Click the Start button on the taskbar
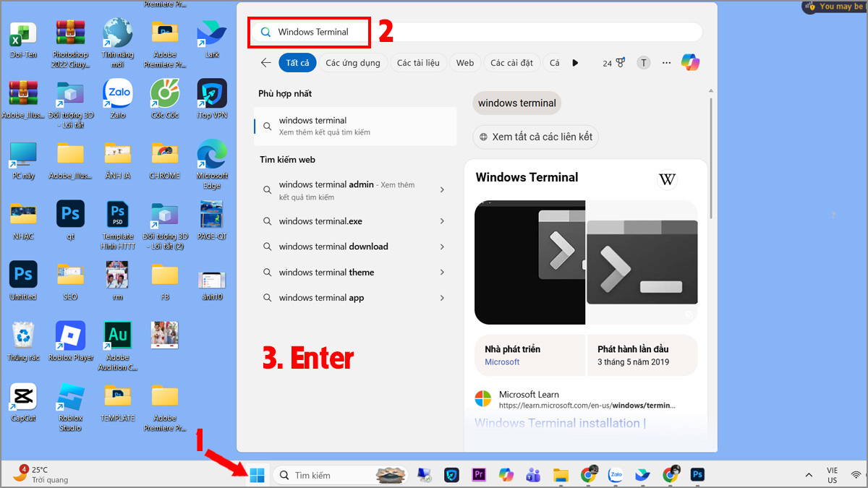This screenshot has height=488, width=868. click(x=257, y=475)
